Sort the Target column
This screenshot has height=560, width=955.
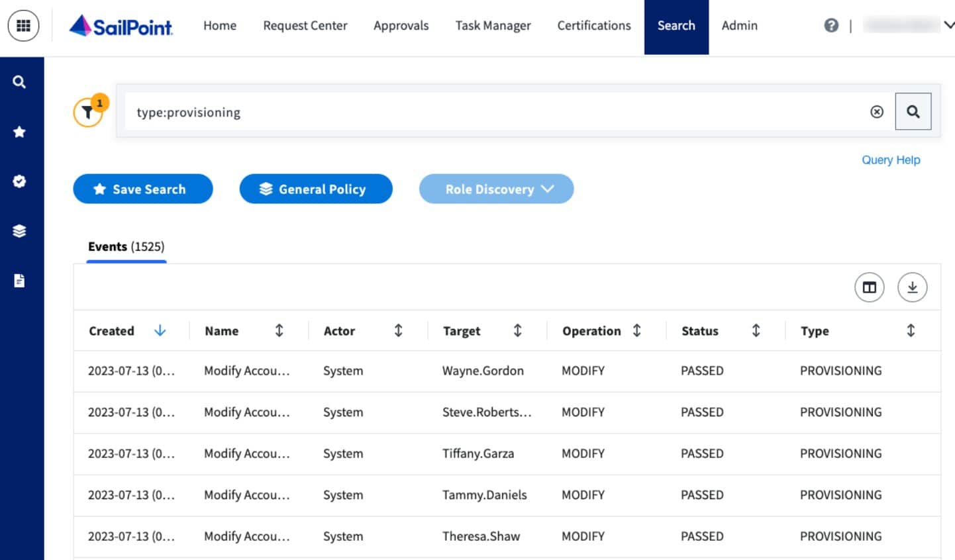518,330
